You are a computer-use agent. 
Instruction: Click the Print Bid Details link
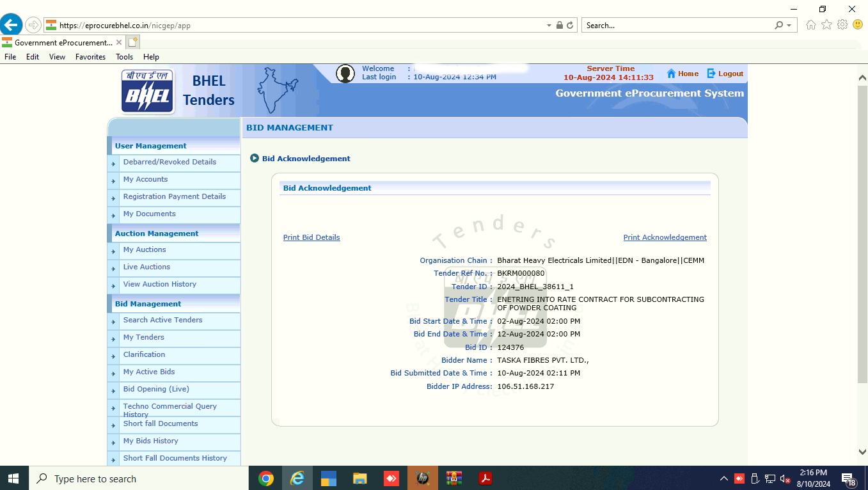coord(312,237)
